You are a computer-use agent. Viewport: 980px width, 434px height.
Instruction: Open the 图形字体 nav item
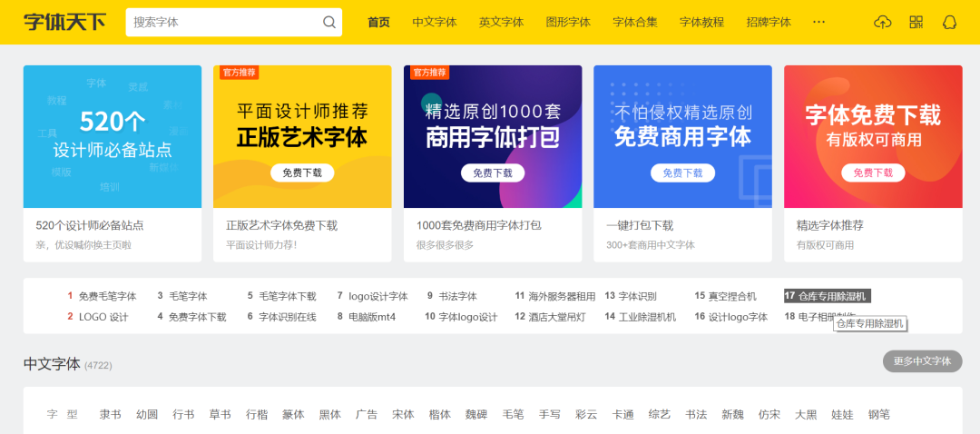coord(568,23)
